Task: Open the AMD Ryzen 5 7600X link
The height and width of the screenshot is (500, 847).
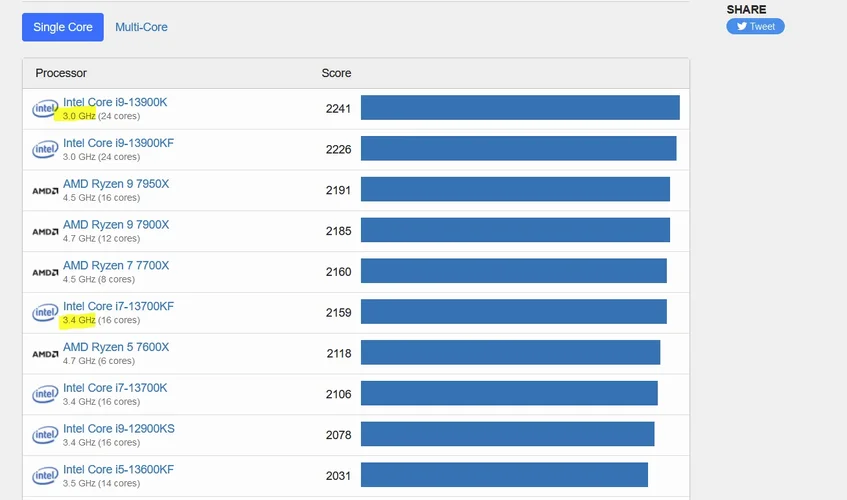Action: click(x=116, y=347)
